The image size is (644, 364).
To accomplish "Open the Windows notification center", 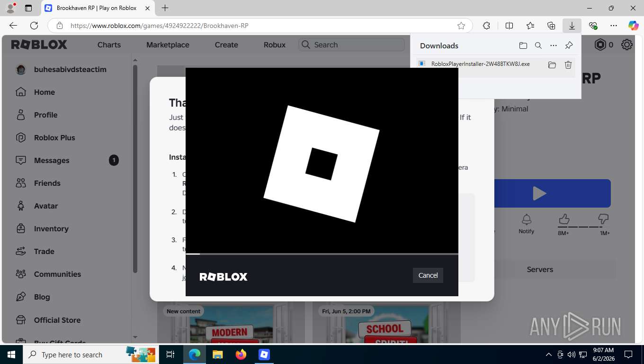I will 628,355.
